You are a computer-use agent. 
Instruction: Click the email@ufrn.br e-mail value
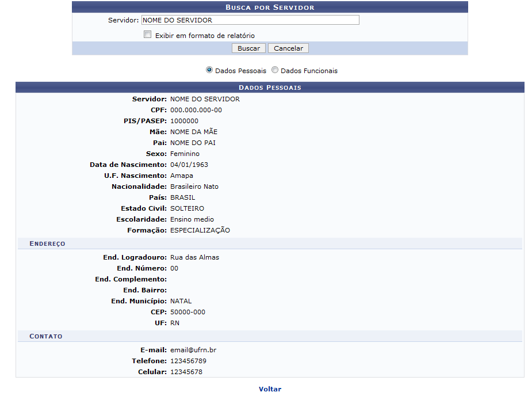[193, 350]
